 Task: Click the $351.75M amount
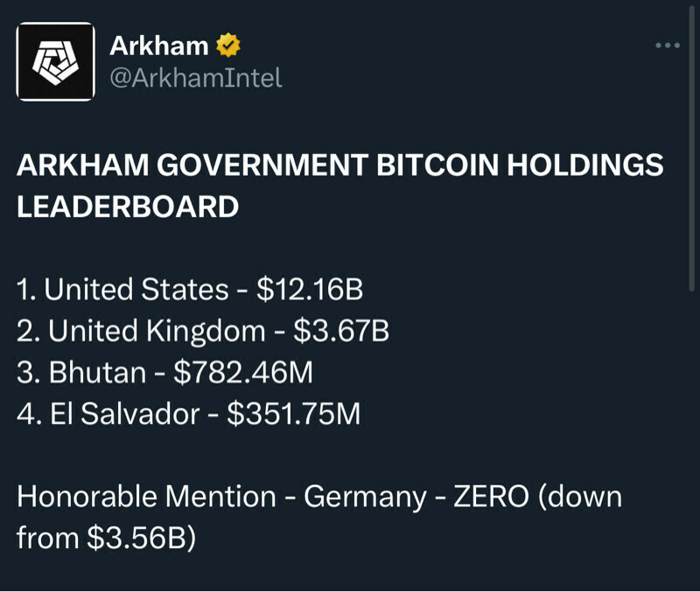[293, 413]
